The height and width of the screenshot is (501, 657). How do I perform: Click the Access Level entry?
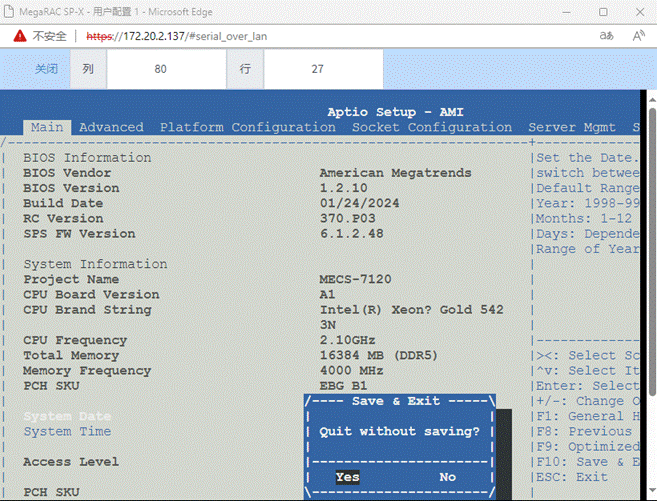pos(70,462)
